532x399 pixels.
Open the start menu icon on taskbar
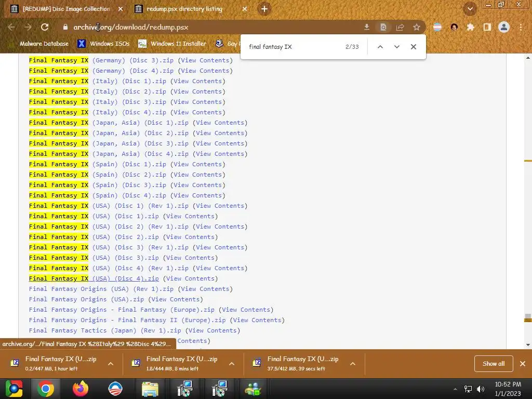(14, 389)
